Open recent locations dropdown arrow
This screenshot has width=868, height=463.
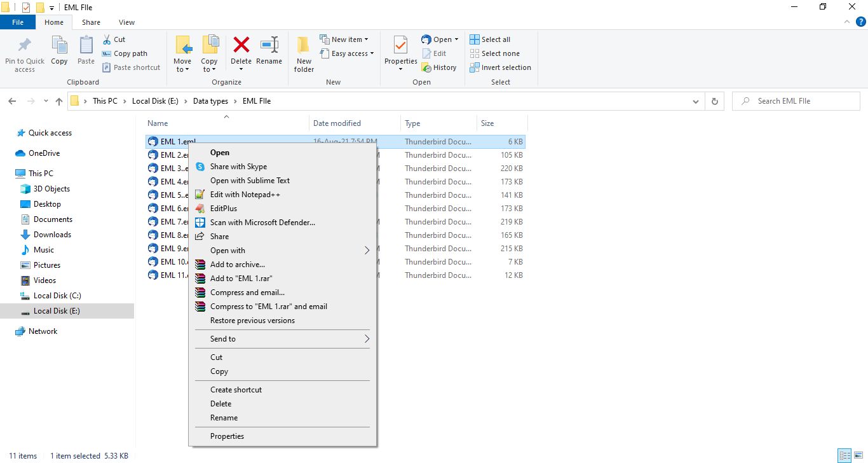[x=46, y=101]
